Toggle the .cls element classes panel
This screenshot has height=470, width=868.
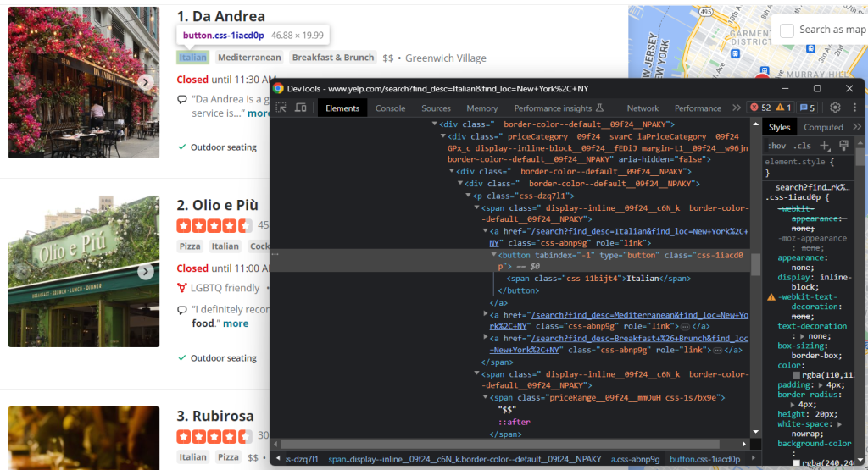tap(803, 146)
